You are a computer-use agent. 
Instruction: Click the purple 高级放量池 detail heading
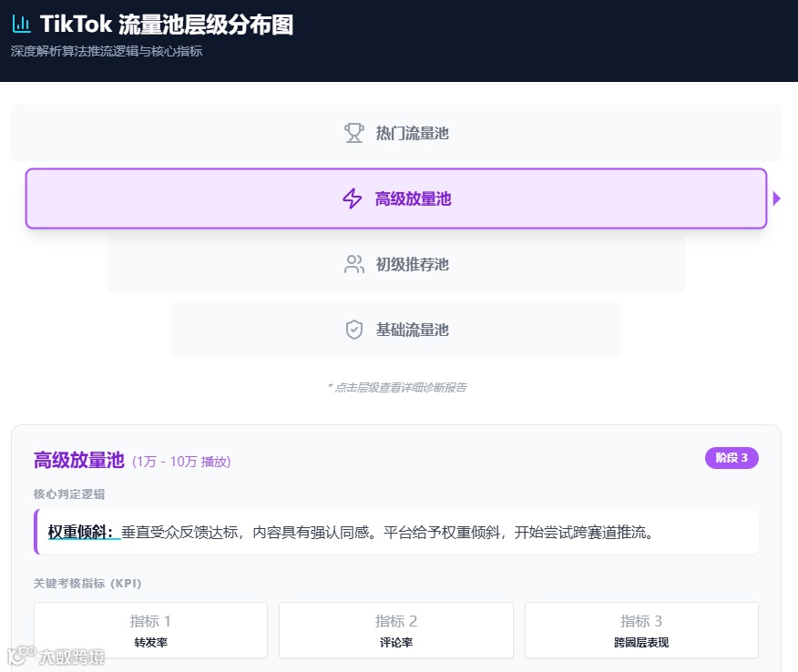[79, 460]
